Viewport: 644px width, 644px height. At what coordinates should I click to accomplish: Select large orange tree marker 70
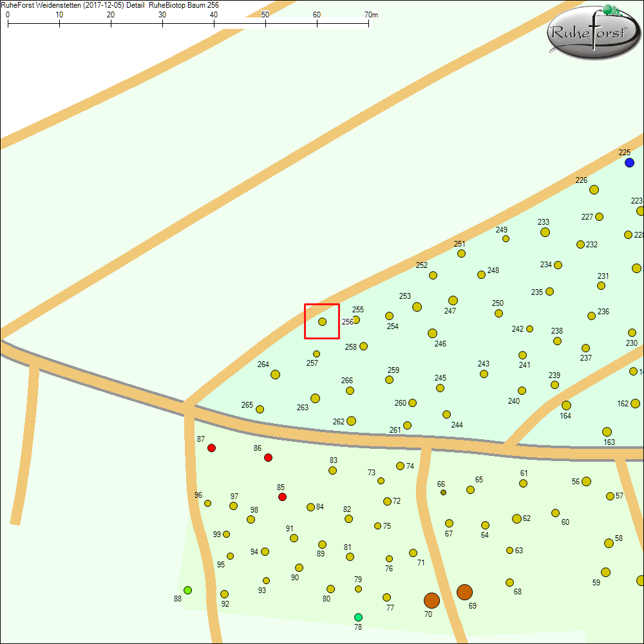click(x=431, y=600)
